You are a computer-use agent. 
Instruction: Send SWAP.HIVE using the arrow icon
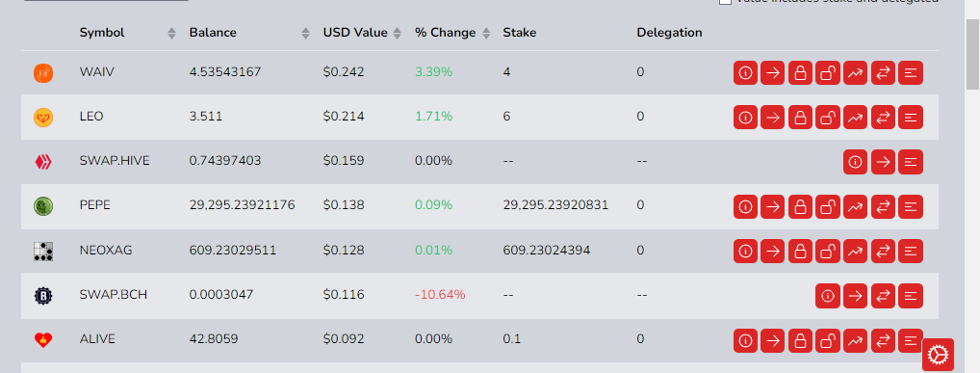click(x=883, y=162)
